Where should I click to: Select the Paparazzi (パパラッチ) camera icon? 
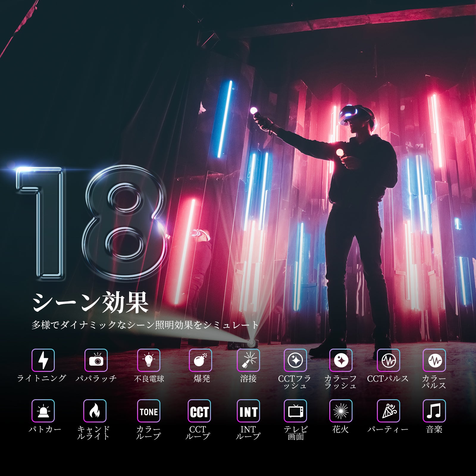pos(96,360)
